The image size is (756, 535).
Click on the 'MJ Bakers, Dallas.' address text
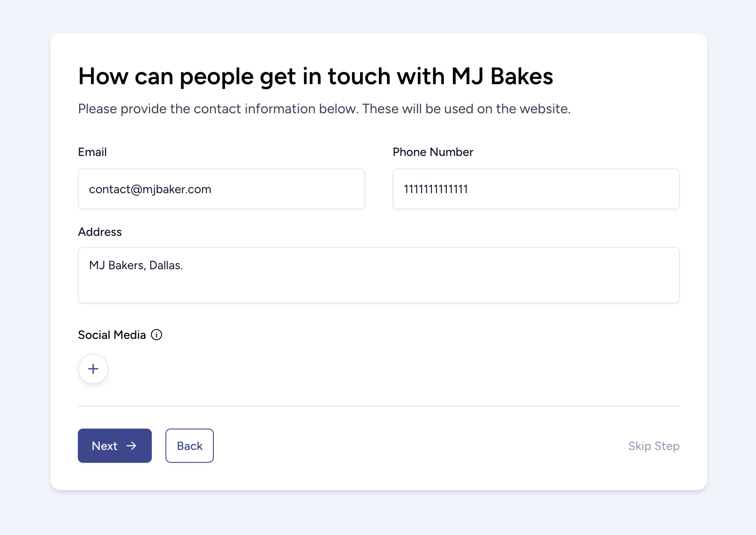coord(136,265)
